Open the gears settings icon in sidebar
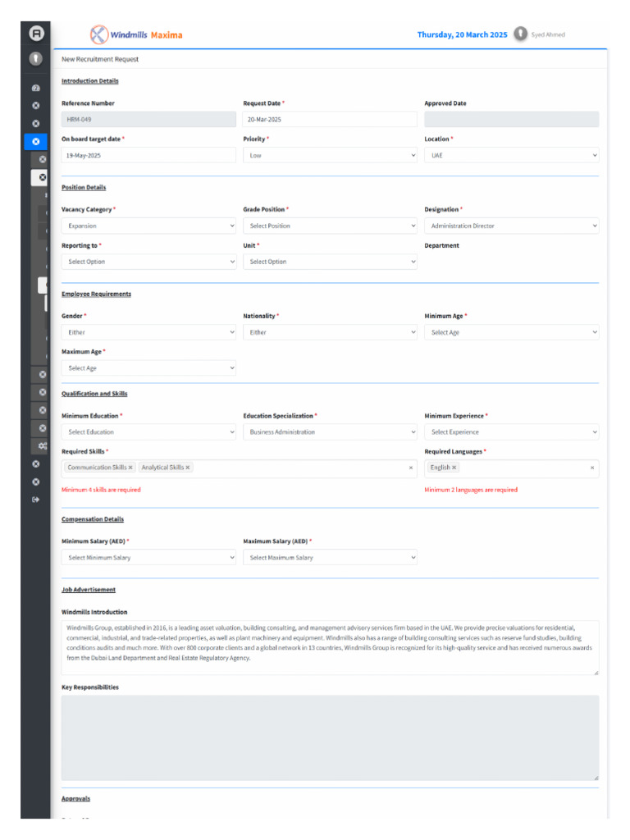Screen dimensions: 630x840 [43, 445]
